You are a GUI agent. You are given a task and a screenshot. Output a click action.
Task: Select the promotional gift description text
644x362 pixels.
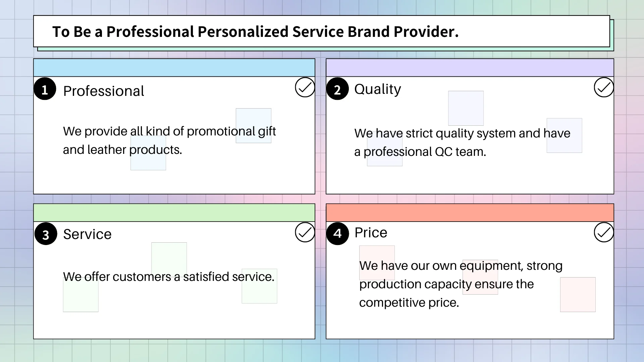[x=169, y=140]
